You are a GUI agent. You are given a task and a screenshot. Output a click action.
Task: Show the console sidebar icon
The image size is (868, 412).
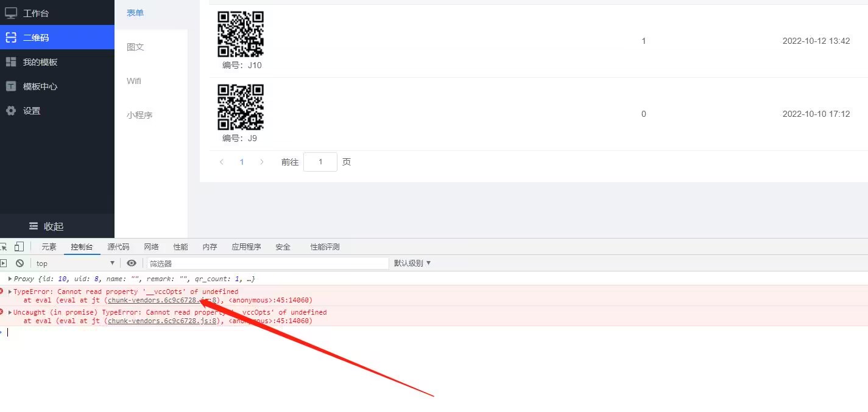click(3, 263)
